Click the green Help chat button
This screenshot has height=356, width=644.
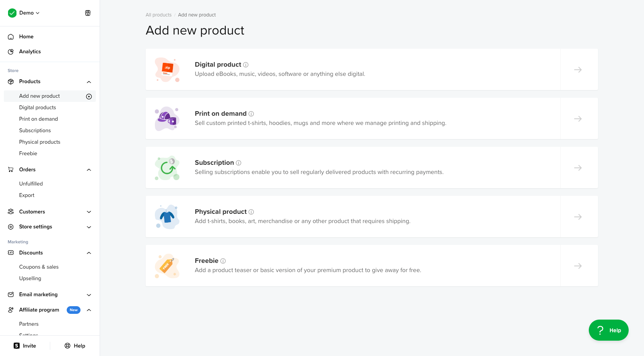click(608, 330)
